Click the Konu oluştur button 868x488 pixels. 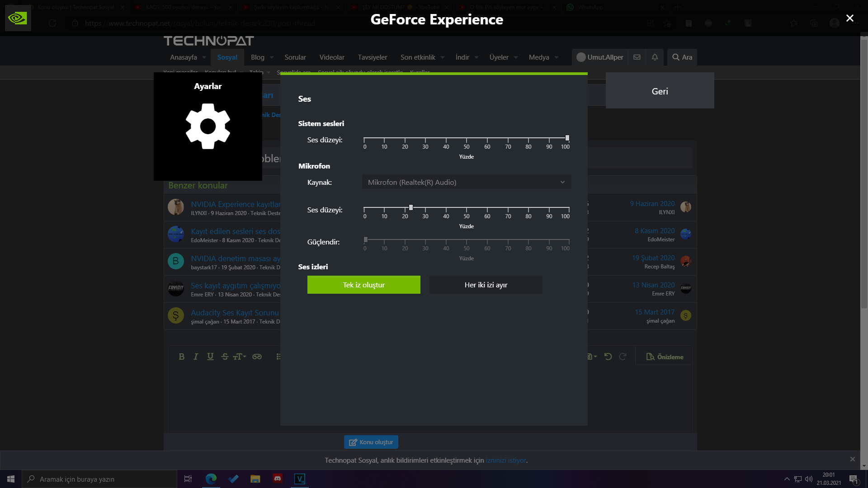[371, 442]
